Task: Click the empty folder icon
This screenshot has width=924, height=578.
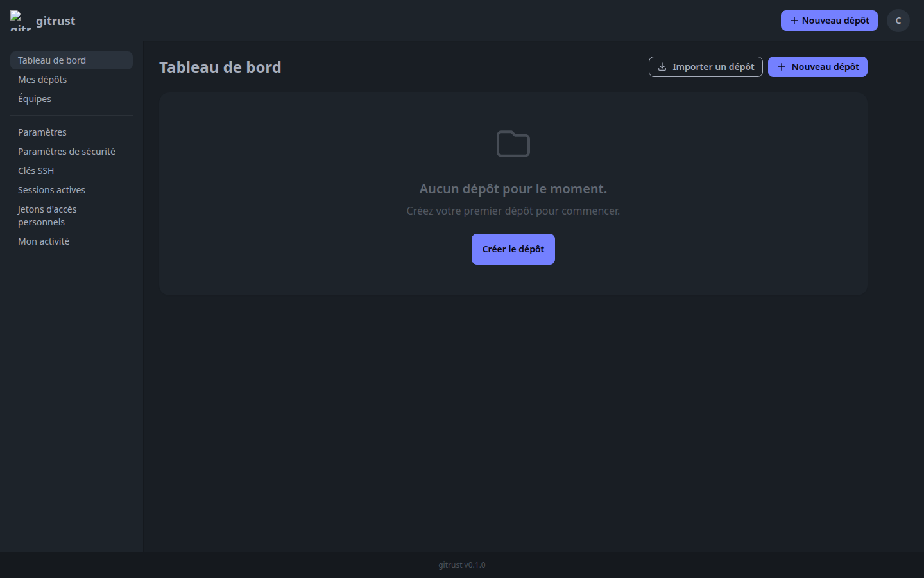Action: click(513, 144)
